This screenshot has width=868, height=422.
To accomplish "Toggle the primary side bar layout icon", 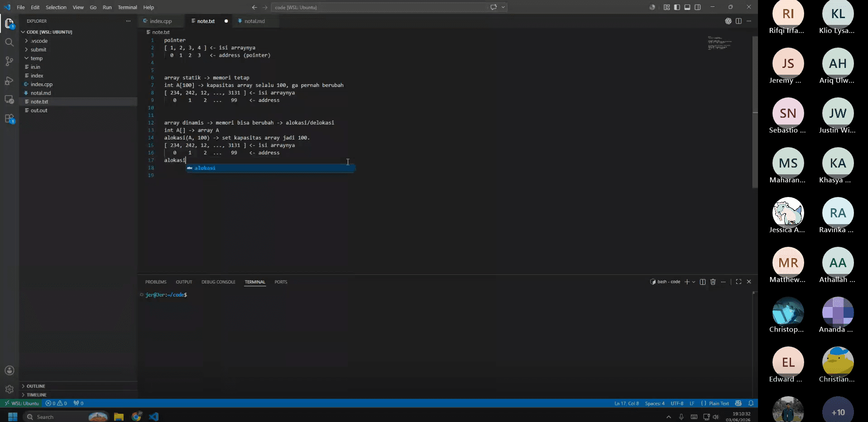I will tap(677, 7).
